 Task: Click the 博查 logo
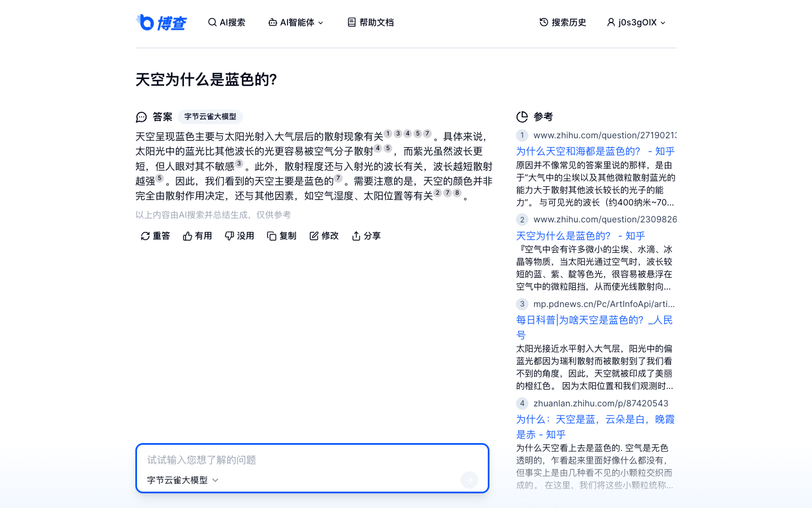coord(162,23)
